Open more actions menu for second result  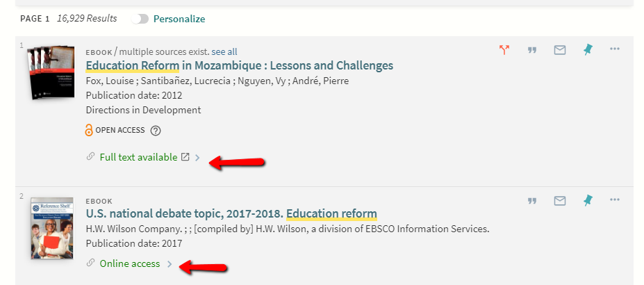pos(615,200)
